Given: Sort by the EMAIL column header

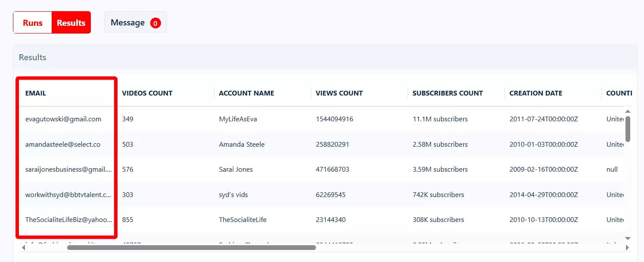Looking at the screenshot, I should point(36,93).
